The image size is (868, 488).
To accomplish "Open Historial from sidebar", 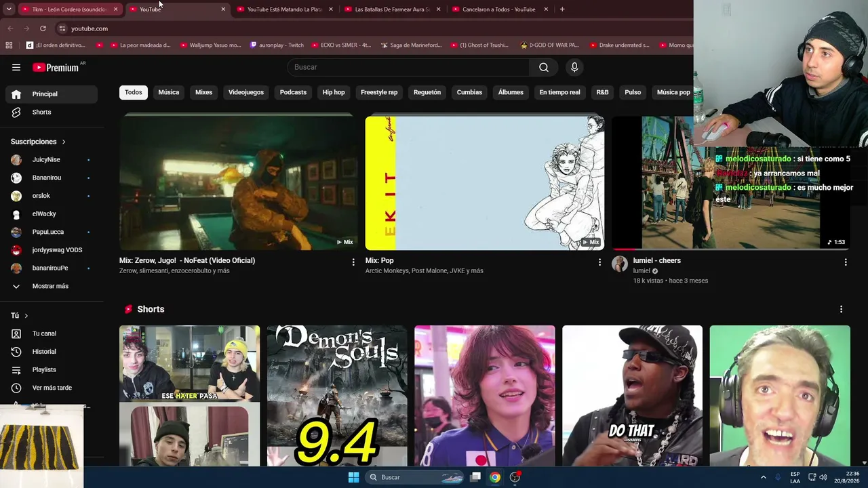I will (52, 352).
